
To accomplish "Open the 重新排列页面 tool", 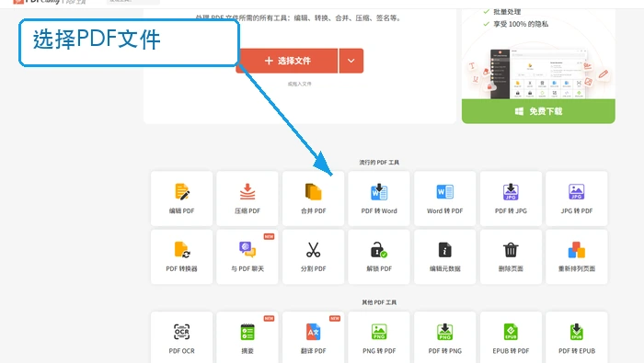I will (x=577, y=256).
